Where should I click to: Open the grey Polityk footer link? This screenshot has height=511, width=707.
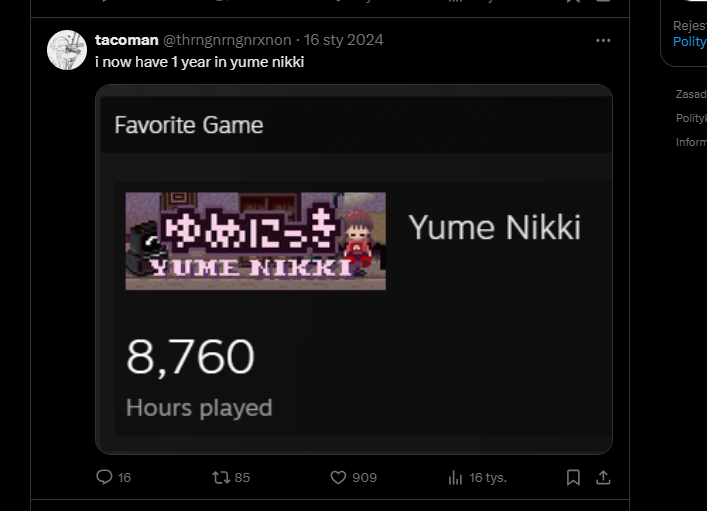pyautogui.click(x=691, y=118)
